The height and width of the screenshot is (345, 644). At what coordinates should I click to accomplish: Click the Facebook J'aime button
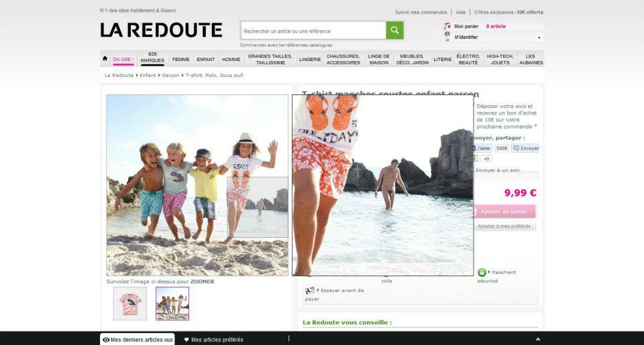483,148
